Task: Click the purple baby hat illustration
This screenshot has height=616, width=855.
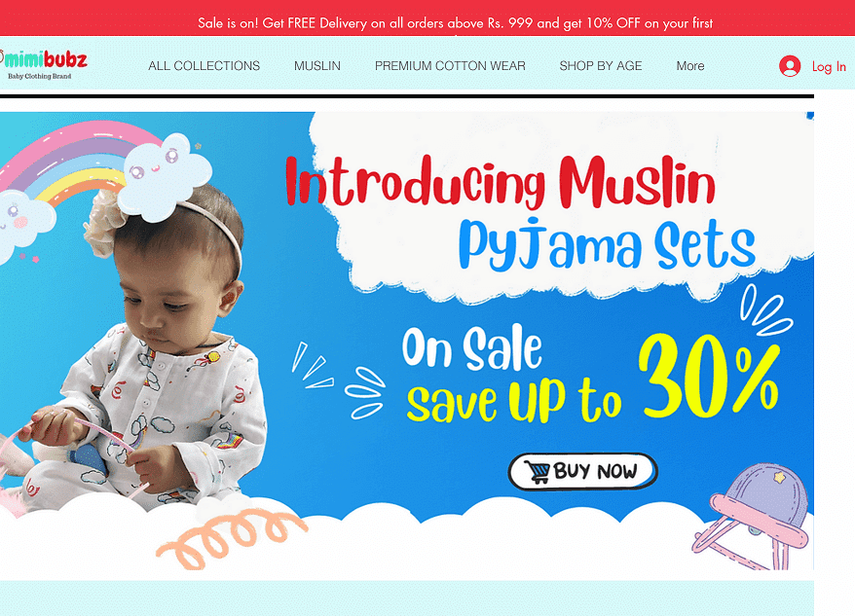Action: [x=752, y=517]
